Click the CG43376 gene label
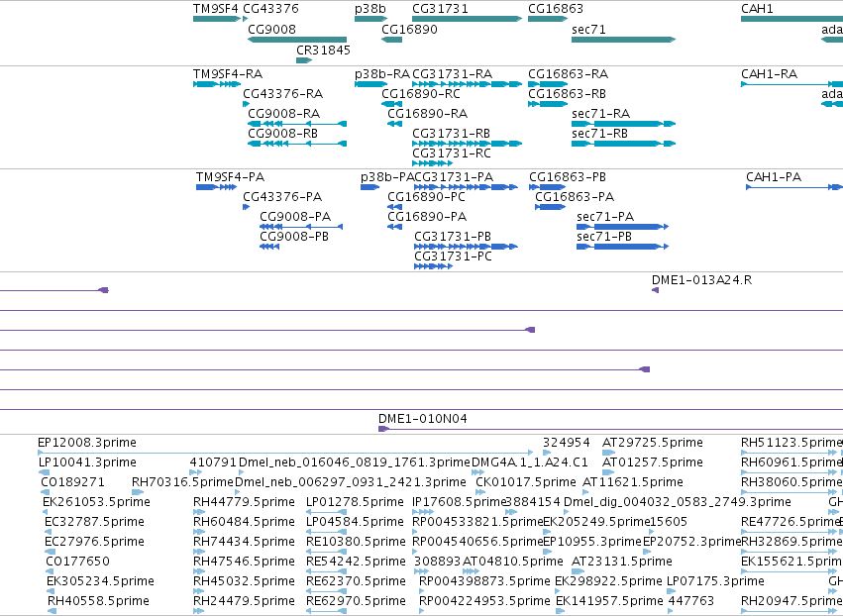The height and width of the screenshot is (616, 843). tap(270, 9)
